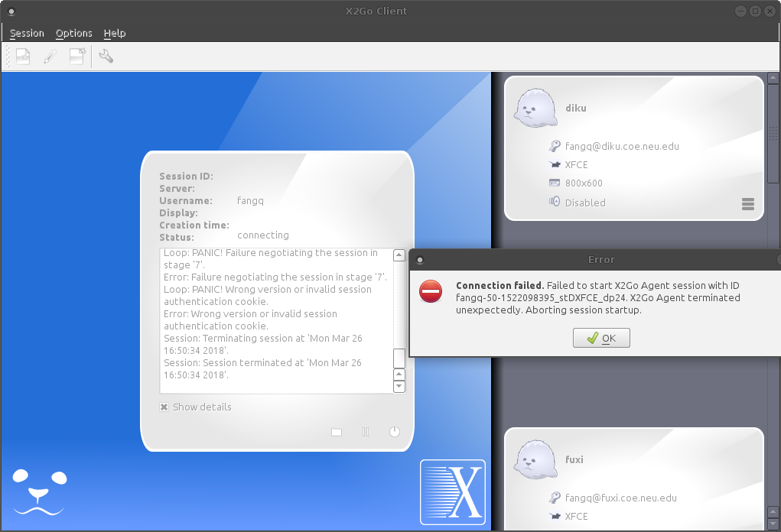Open the Error dialog window menu dot

coord(420,260)
